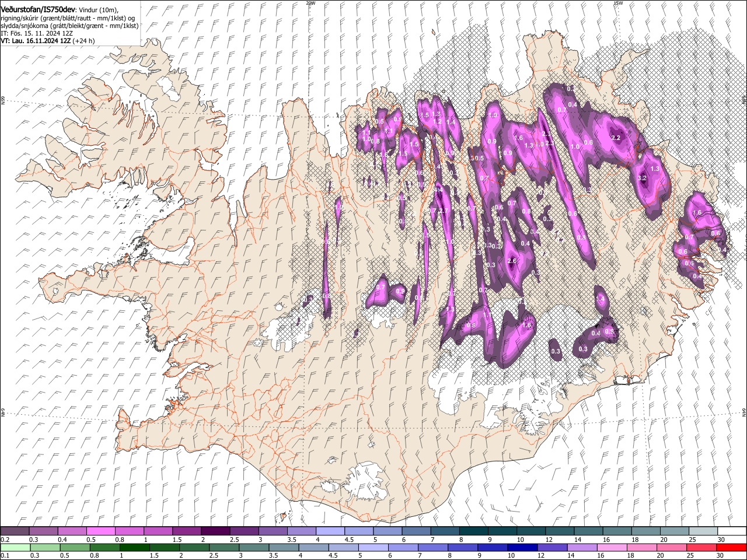Click the 2.6 precipitation value on the map

pyautogui.click(x=513, y=261)
